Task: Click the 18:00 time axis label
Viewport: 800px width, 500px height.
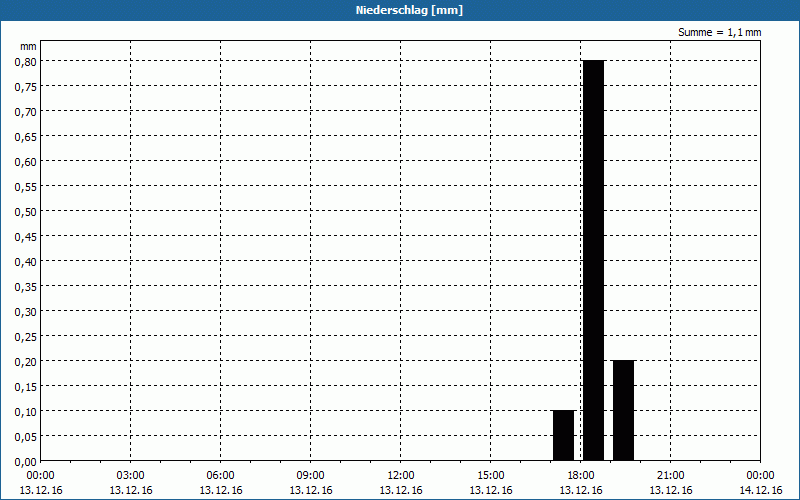Action: coord(581,476)
